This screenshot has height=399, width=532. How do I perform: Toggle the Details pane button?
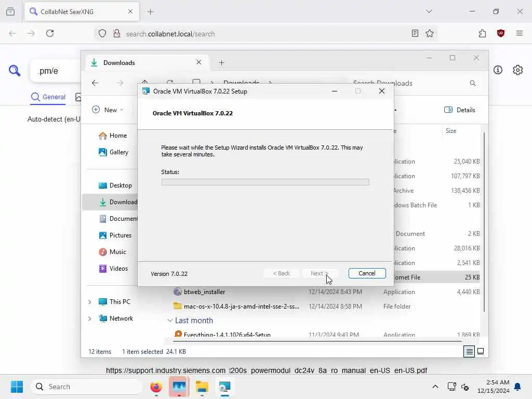click(x=459, y=110)
